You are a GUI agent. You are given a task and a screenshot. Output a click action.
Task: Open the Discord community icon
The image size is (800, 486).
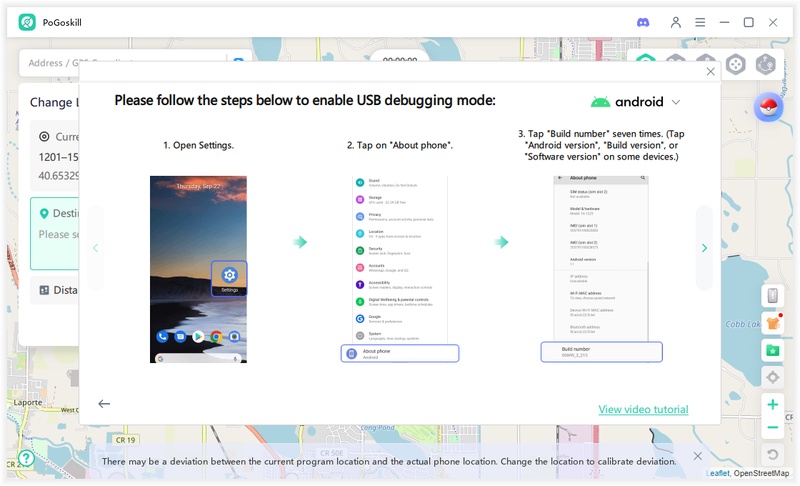[x=643, y=22]
